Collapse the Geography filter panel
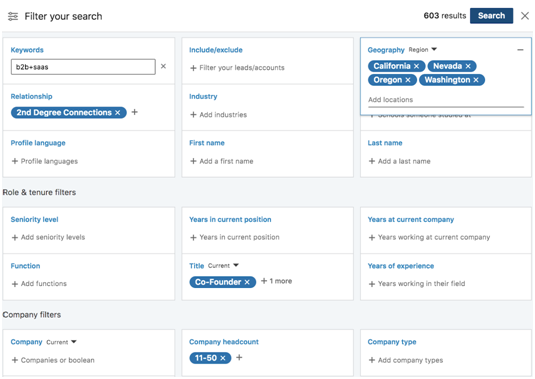 (x=520, y=50)
